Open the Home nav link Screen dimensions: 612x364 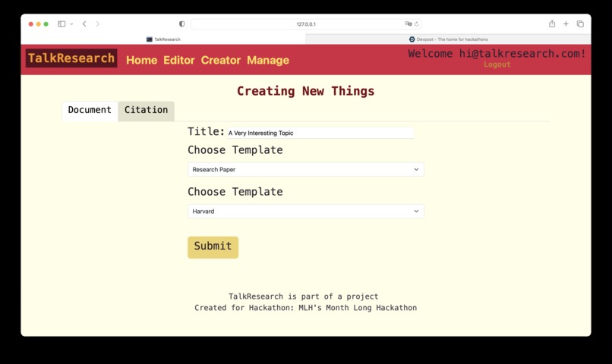tap(142, 60)
